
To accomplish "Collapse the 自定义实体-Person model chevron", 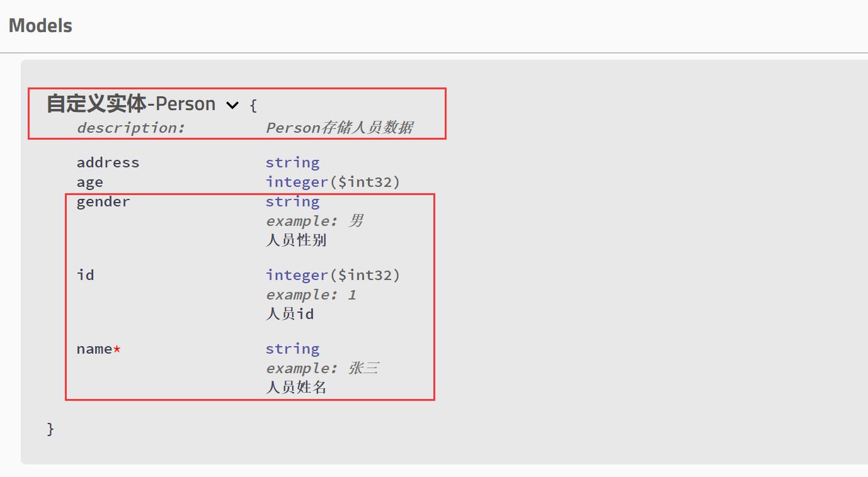I will [x=232, y=105].
